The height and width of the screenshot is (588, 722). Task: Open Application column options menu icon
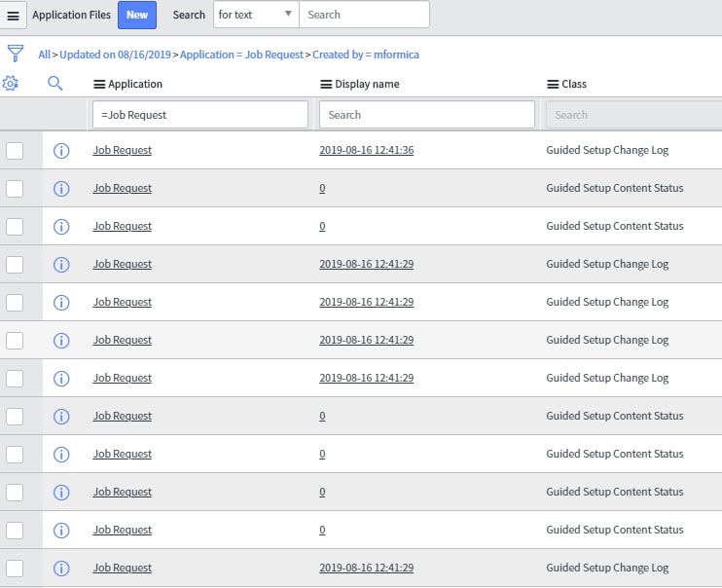tap(99, 85)
